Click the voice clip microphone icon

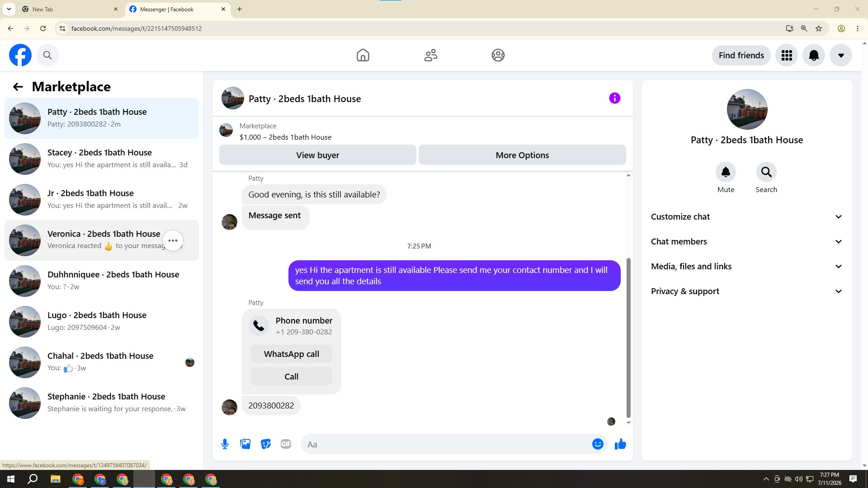225,444
